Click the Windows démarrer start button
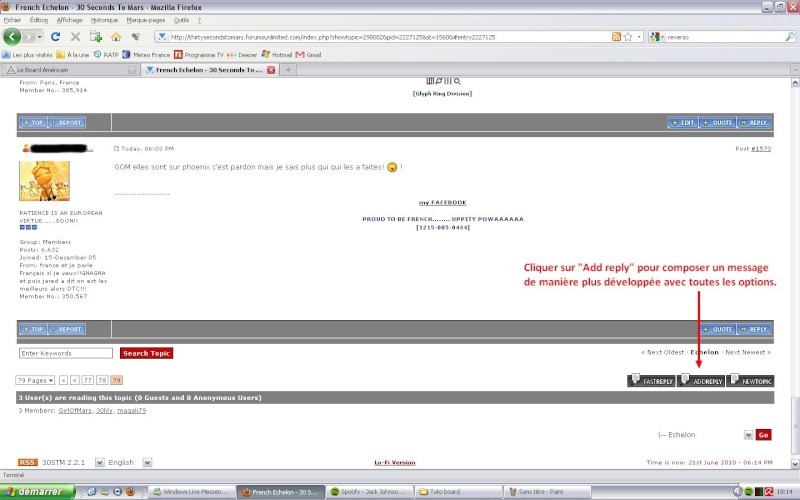The height and width of the screenshot is (500, 800). pos(37,492)
